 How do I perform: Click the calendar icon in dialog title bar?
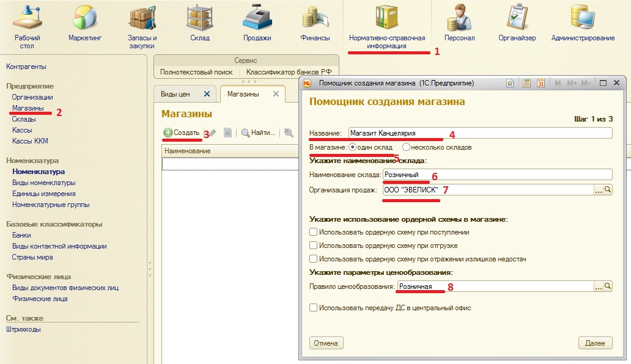point(540,83)
